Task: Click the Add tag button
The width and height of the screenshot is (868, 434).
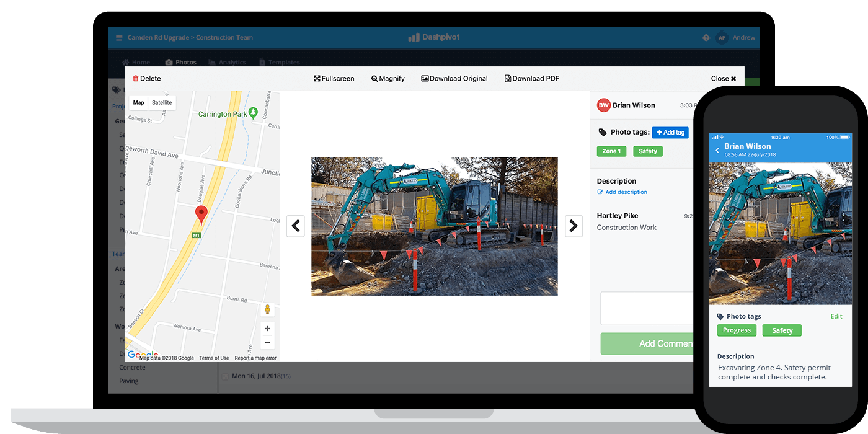Action: click(670, 133)
